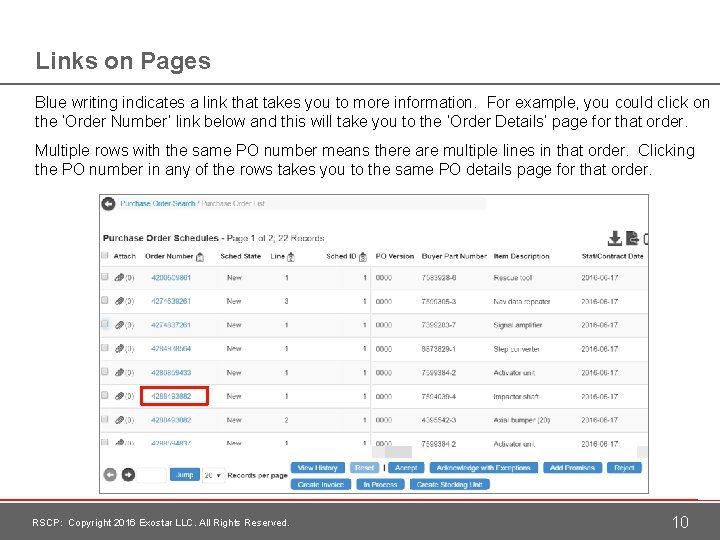Click the 'Signal amplifier' description cell
The width and height of the screenshot is (720, 540).
[x=518, y=325]
